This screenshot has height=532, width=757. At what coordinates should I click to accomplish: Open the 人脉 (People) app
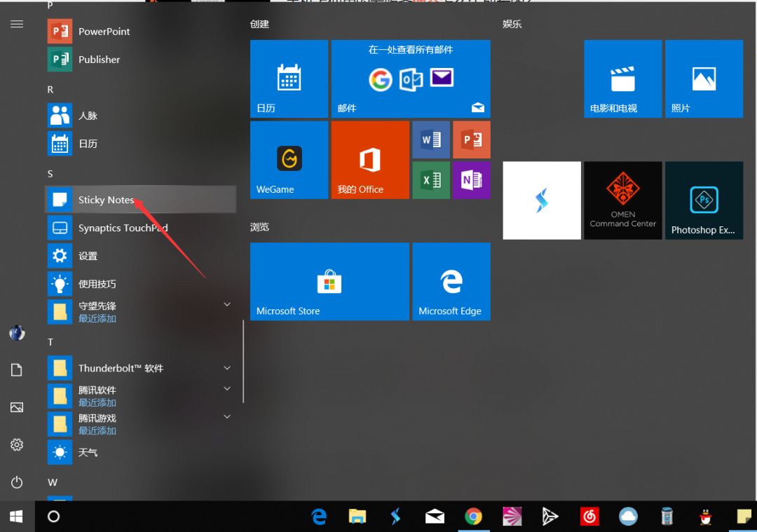pyautogui.click(x=140, y=116)
